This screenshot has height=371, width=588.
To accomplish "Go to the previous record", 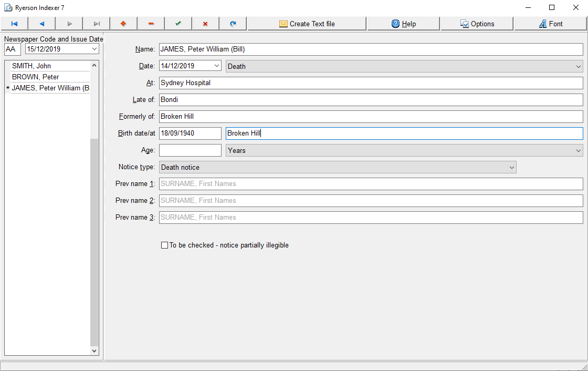I will (x=41, y=24).
